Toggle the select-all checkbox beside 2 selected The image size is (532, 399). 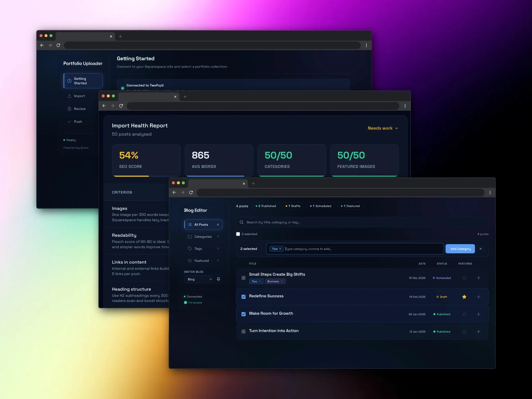tap(238, 234)
